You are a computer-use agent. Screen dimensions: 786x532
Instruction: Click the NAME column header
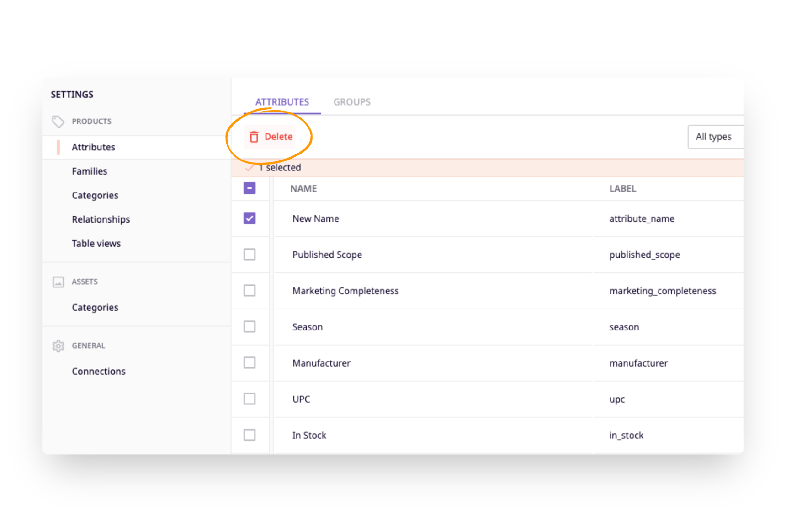pyautogui.click(x=303, y=188)
